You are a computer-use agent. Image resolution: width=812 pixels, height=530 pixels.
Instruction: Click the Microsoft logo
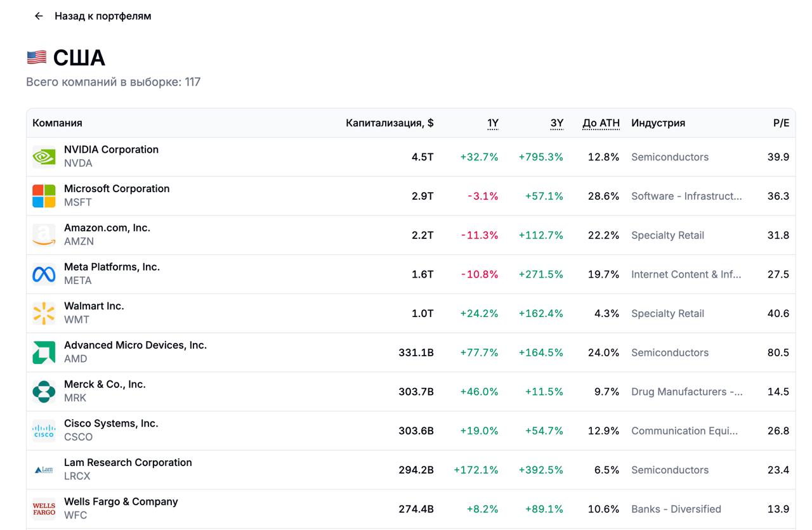pos(43,195)
